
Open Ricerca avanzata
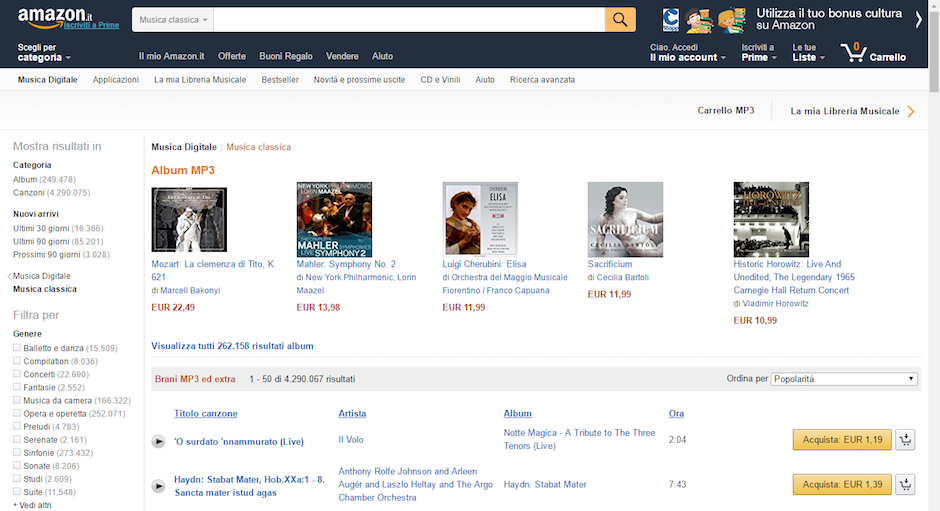(542, 80)
